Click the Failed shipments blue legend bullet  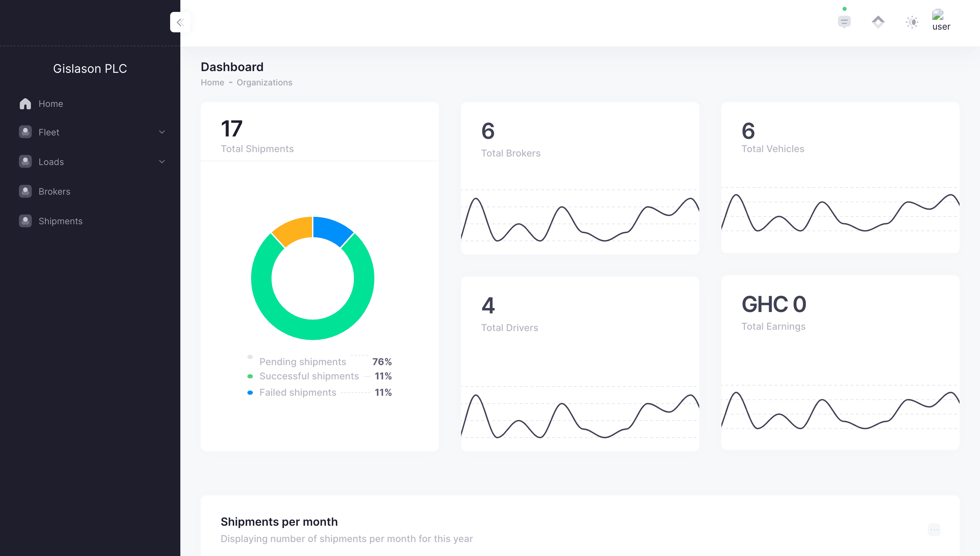point(250,393)
